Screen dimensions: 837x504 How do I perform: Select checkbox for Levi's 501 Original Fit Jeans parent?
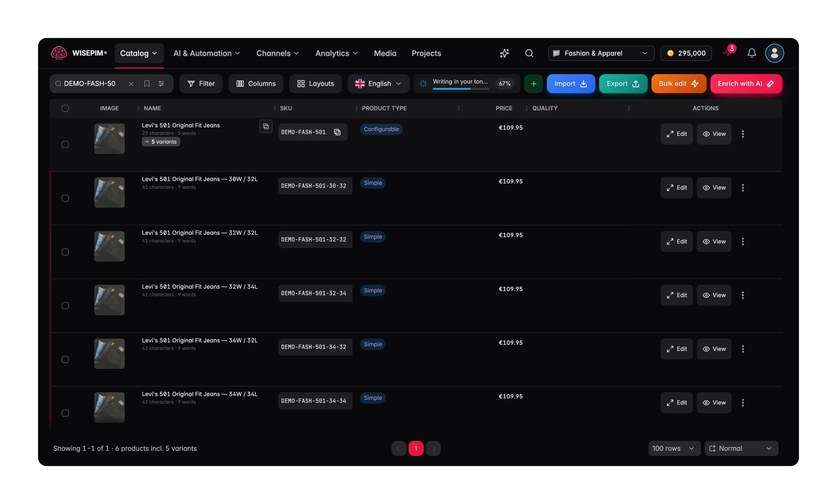point(65,144)
